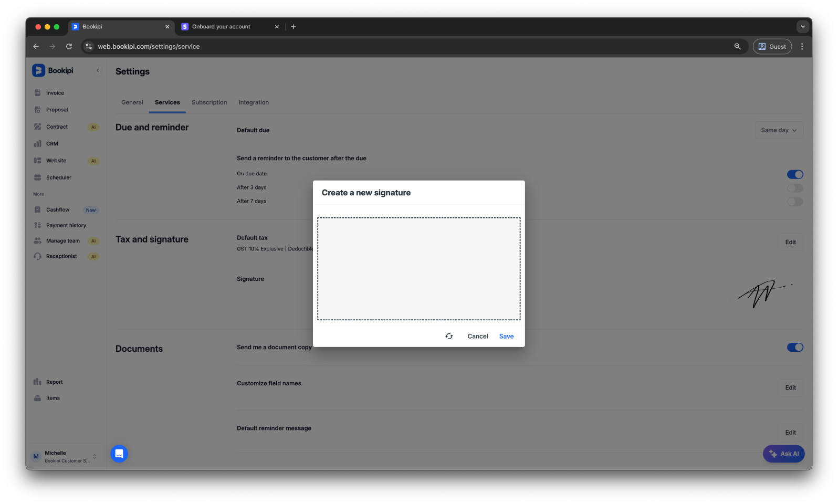Switch to the Integration tab
This screenshot has height=504, width=838.
coord(254,102)
